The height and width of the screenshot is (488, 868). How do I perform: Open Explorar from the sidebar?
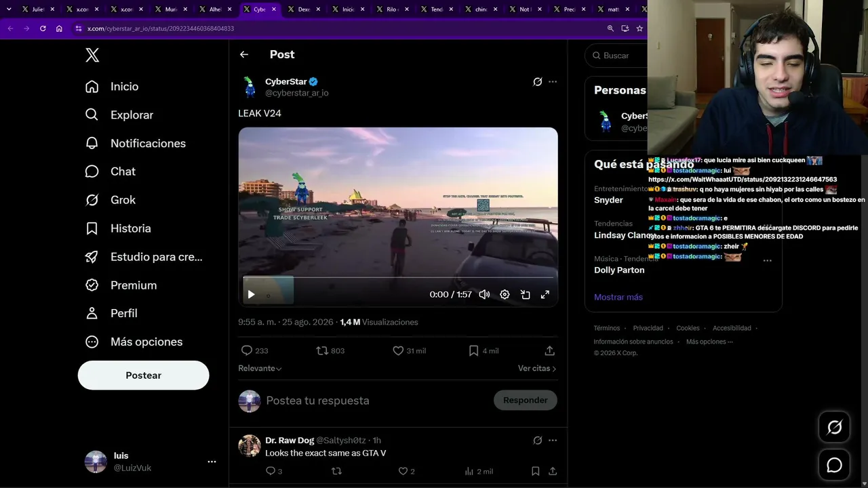click(119, 115)
